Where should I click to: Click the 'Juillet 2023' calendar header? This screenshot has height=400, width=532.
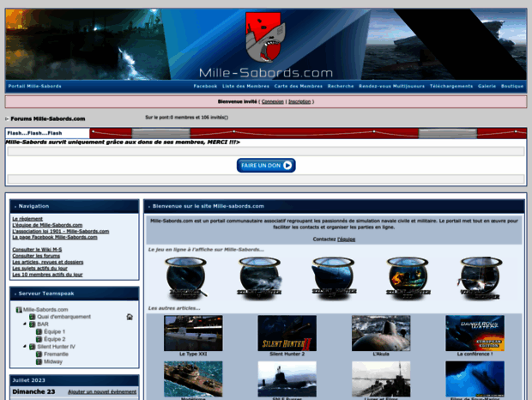point(29,380)
